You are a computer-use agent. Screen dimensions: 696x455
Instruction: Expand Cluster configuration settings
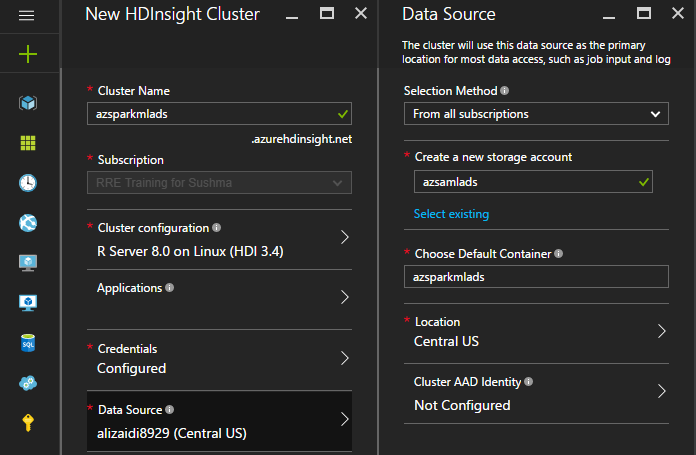pyautogui.click(x=219, y=239)
